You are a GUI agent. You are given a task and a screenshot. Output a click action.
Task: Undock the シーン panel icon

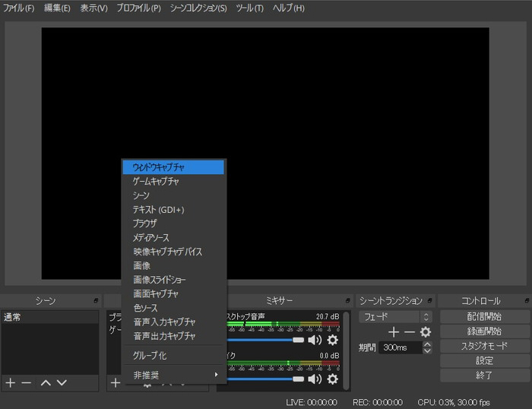click(x=96, y=301)
